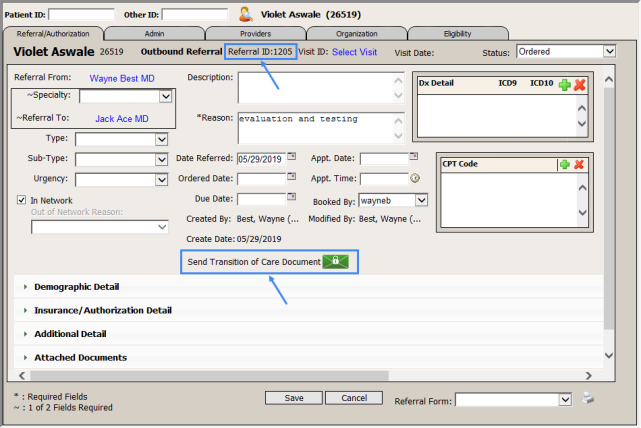Switch to the Eligibility tab
The height and width of the screenshot is (428, 641).
459,33
